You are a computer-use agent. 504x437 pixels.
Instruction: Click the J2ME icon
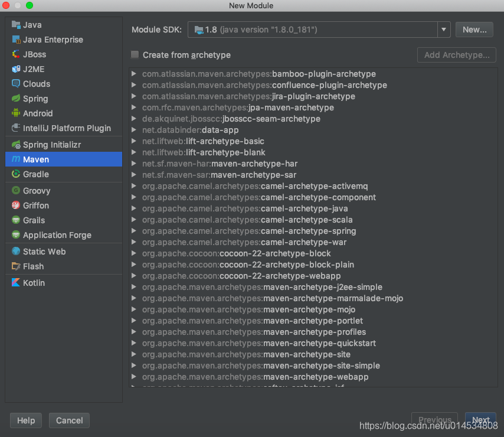tap(16, 69)
